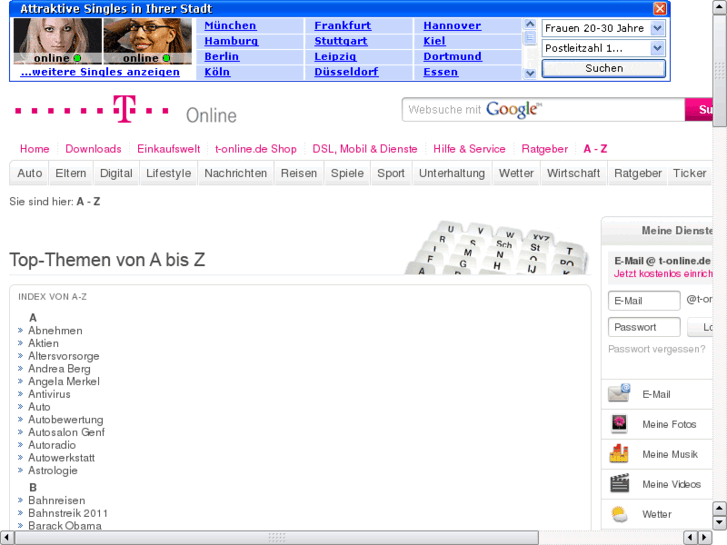Click Jetzt kostenlos einrichten link
Viewport: 727px width, 545px height.
663,274
